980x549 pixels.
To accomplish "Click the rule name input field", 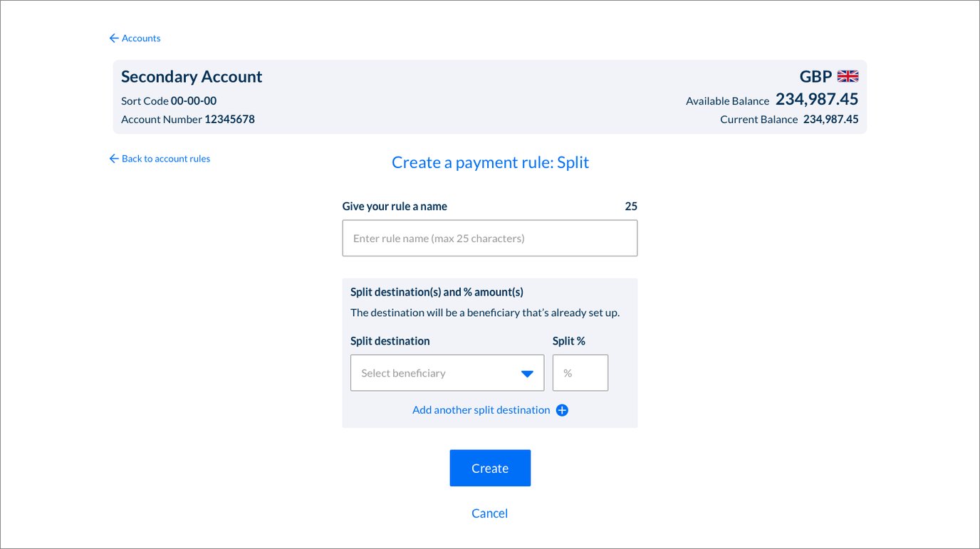I will 489,238.
